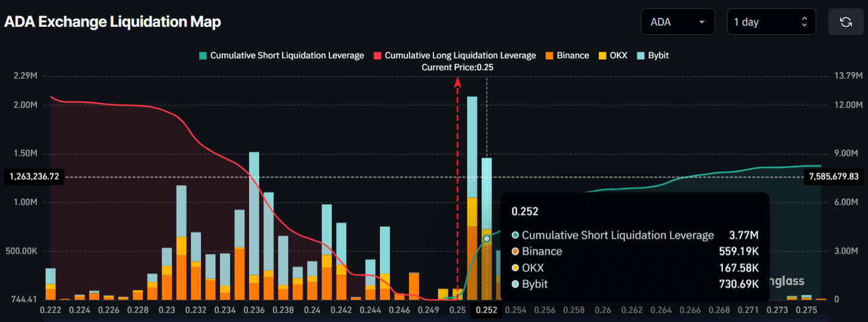Click the yellow OKX legend swatch
Image resolution: width=868 pixels, height=322 pixels.
602,55
